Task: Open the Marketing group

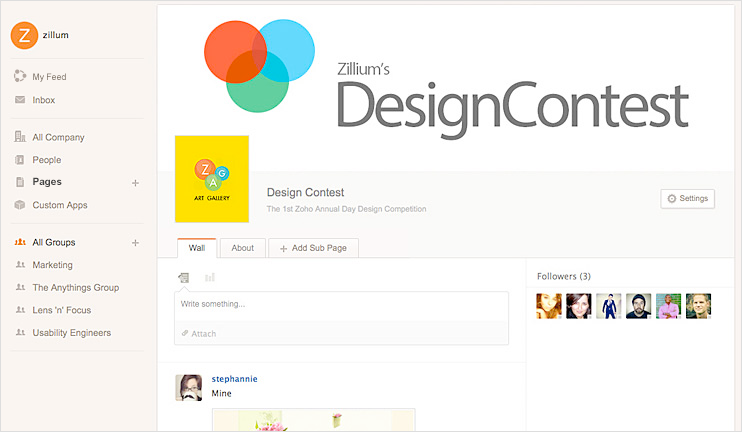Action: tap(53, 265)
